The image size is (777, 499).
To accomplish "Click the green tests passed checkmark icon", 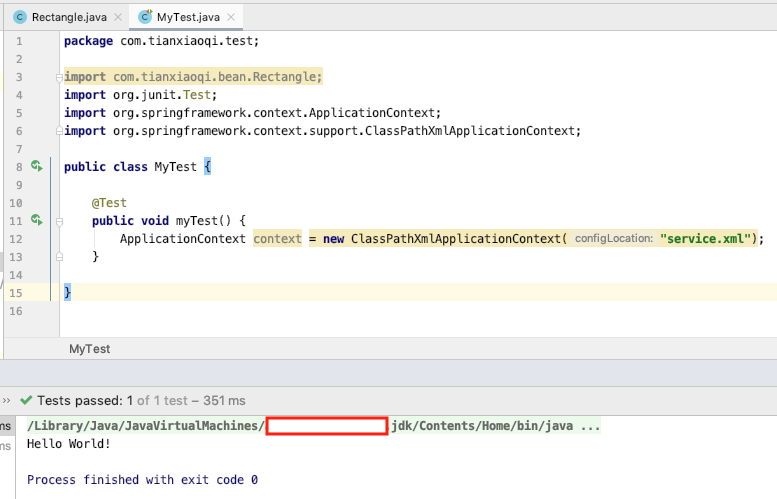I will (26, 400).
